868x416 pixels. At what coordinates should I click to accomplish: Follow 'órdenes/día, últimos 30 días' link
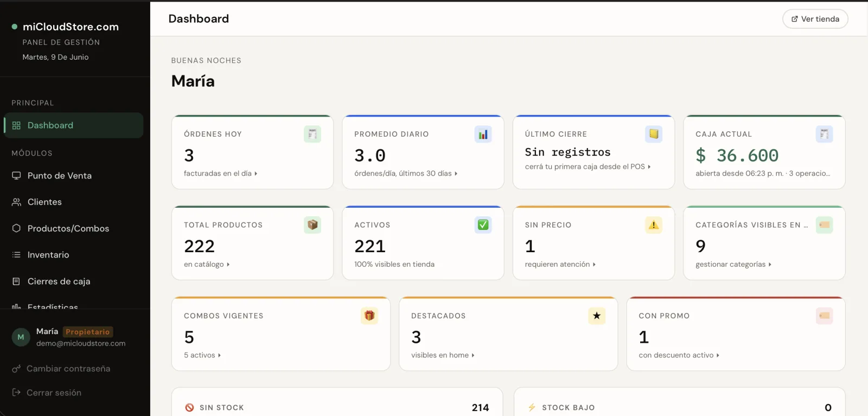point(406,174)
